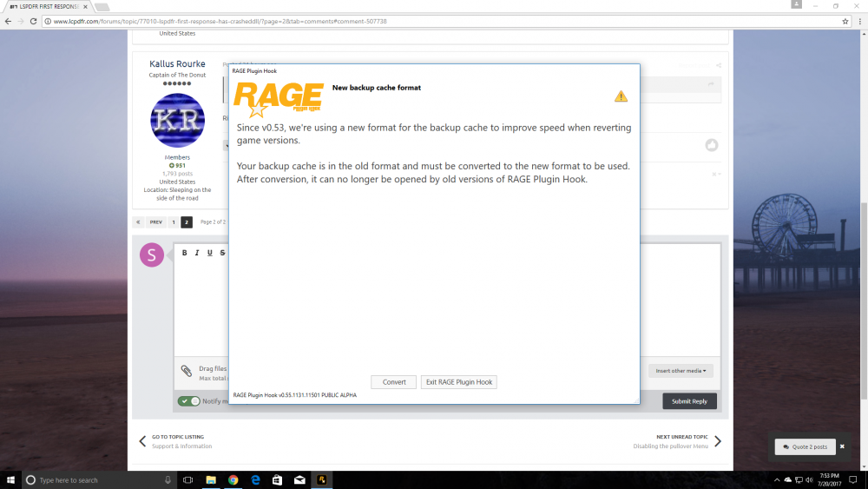Click the volume tray icon
The image size is (868, 489).
(x=809, y=480)
